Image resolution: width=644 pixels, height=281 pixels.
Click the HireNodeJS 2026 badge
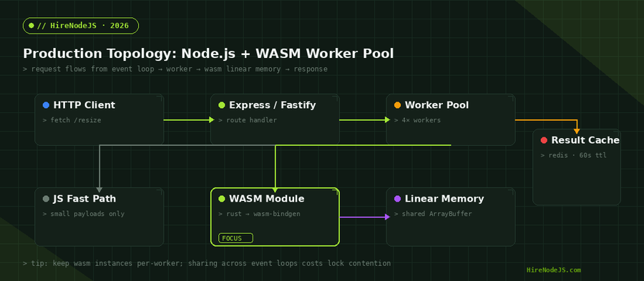[x=81, y=26]
